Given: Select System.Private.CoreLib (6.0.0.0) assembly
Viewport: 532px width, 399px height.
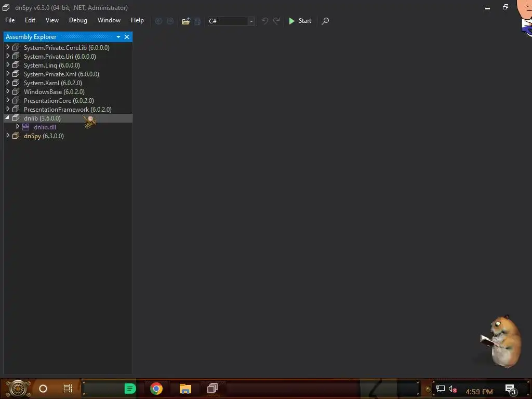Looking at the screenshot, I should pyautogui.click(x=66, y=47).
